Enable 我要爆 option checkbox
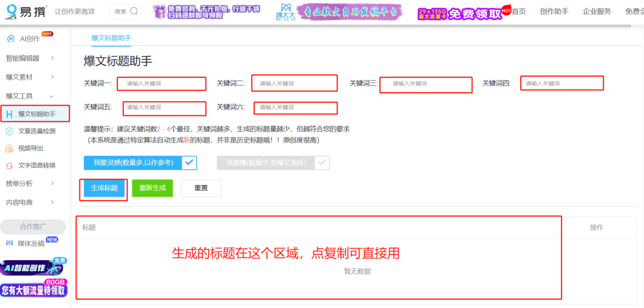 [322, 163]
